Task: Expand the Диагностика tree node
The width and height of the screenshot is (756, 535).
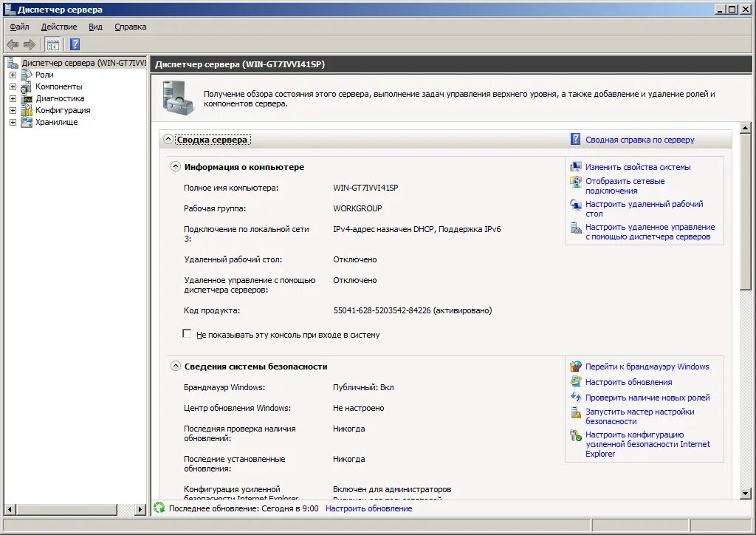Action: (x=13, y=99)
